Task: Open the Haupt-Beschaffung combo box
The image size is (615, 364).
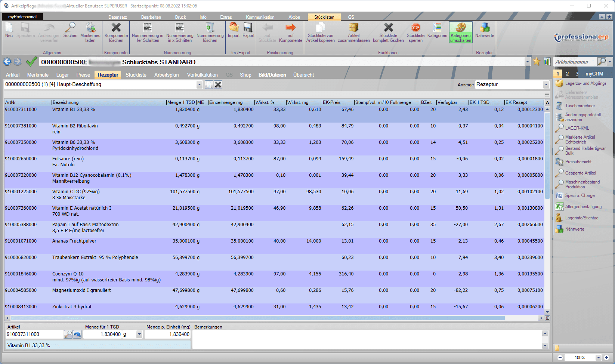Action: [x=200, y=85]
